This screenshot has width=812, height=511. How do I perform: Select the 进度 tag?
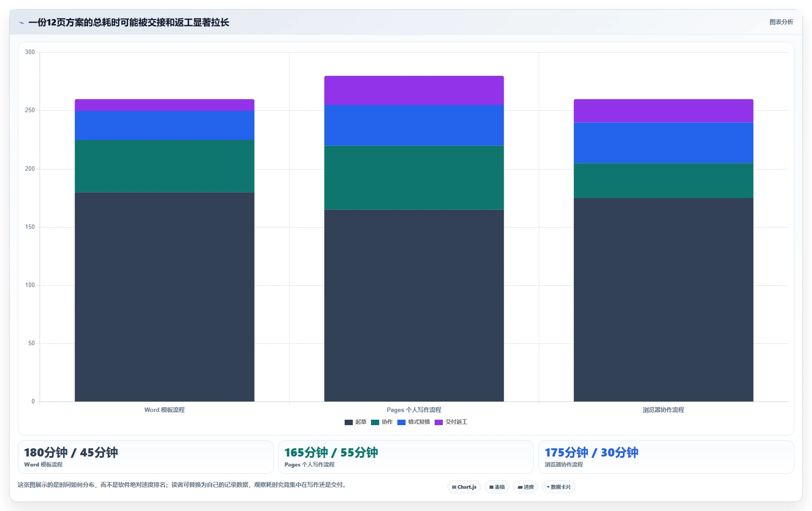(x=526, y=487)
